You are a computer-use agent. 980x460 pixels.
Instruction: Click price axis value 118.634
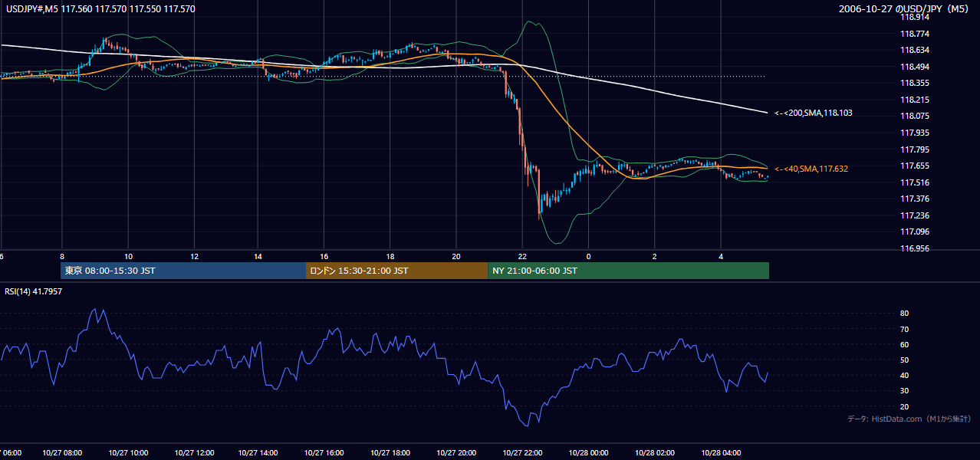click(x=913, y=51)
